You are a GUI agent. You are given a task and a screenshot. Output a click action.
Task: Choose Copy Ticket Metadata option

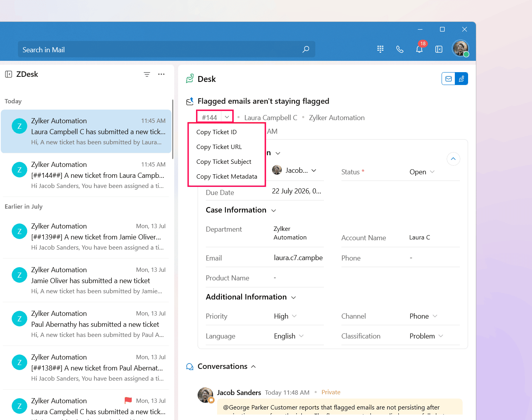(226, 176)
